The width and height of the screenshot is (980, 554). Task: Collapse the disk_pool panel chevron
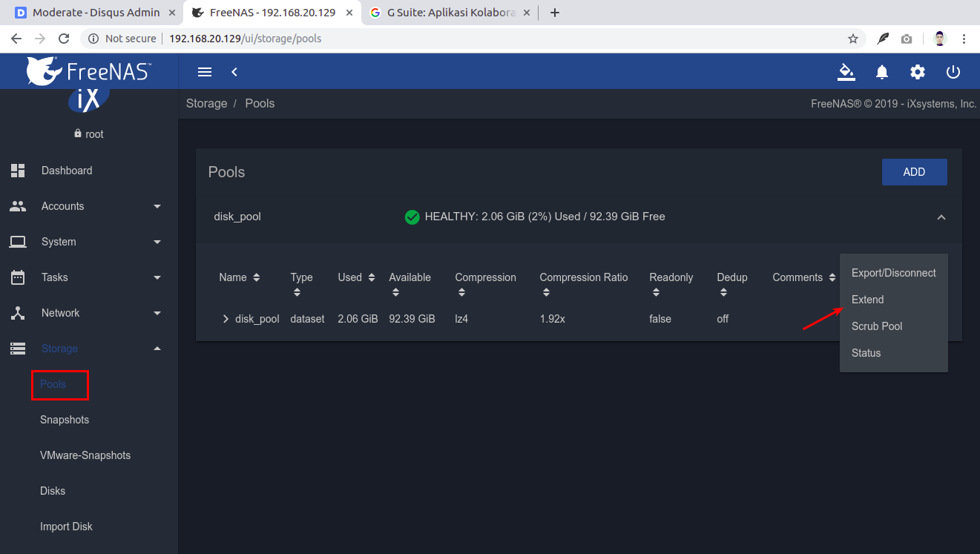click(x=941, y=217)
